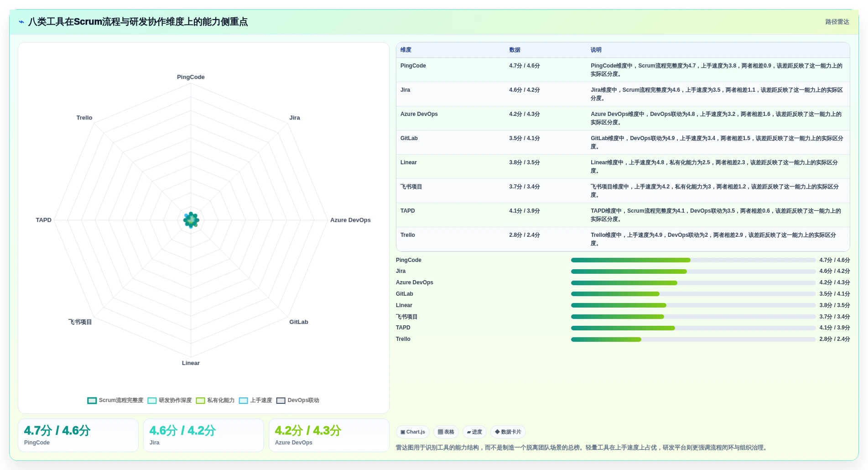
Task: Hide the DevOps联动 legend series
Action: tap(298, 400)
